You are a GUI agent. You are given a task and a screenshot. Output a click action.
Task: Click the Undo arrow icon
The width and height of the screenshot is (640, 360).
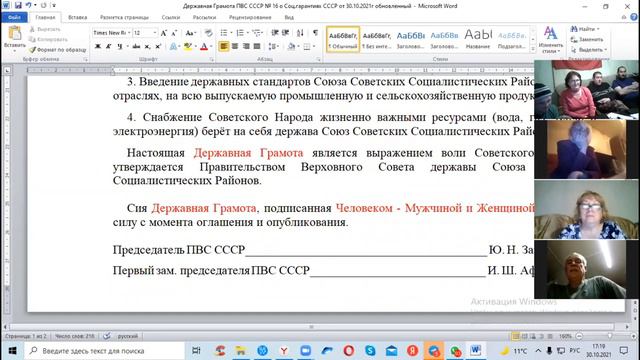29,5
